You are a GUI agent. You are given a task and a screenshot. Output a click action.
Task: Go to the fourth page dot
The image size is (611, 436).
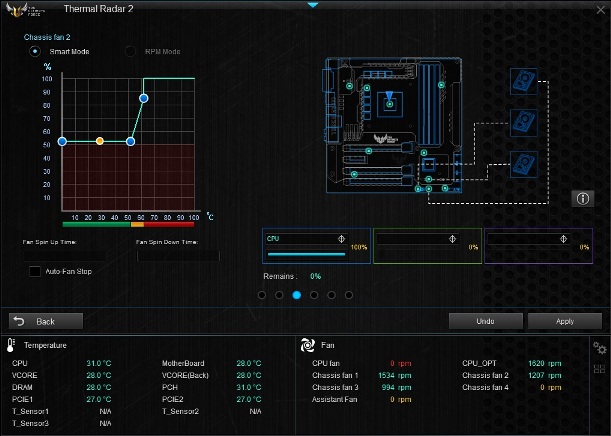[314, 295]
